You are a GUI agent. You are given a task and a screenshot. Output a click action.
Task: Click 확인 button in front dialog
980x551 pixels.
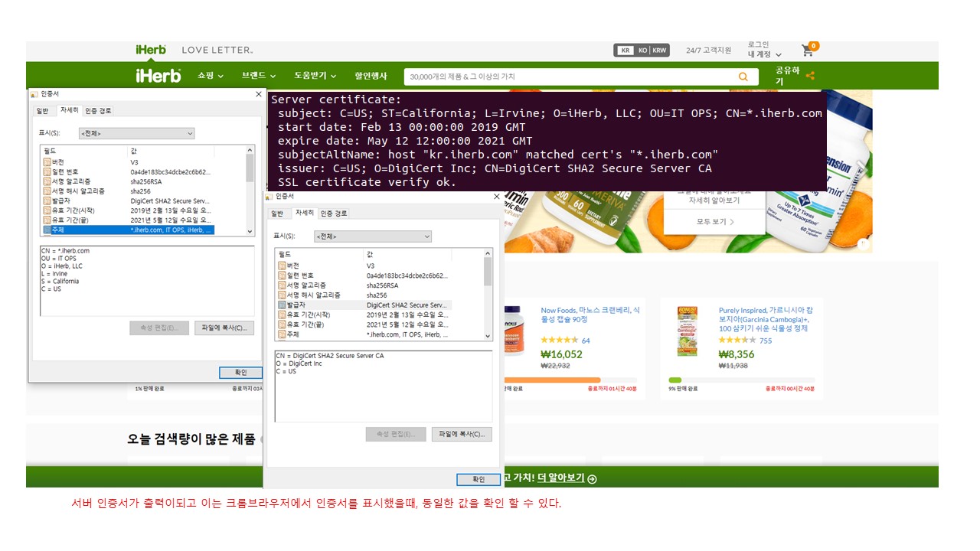coord(479,479)
